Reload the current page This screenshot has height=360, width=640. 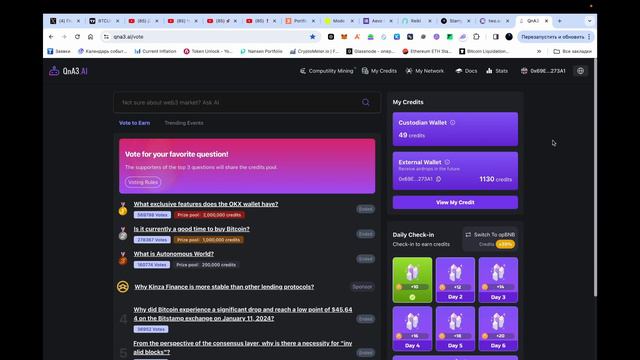tap(77, 37)
